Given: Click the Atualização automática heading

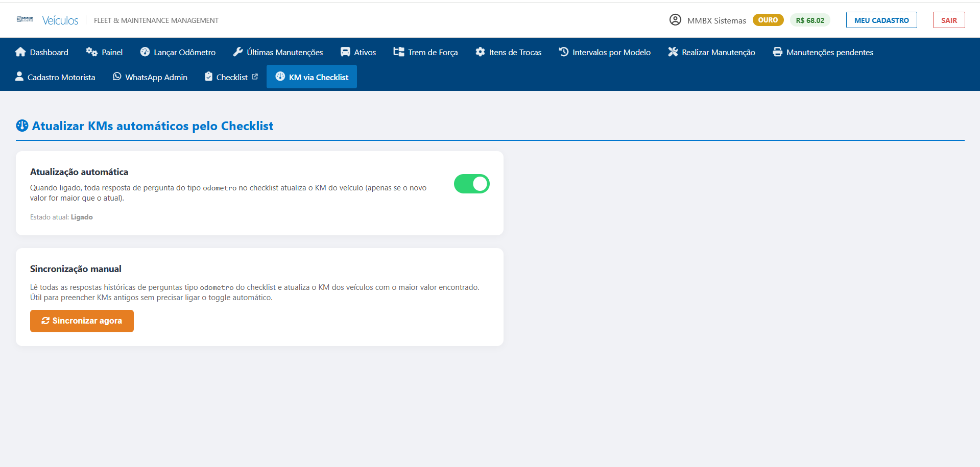Looking at the screenshot, I should click(79, 172).
